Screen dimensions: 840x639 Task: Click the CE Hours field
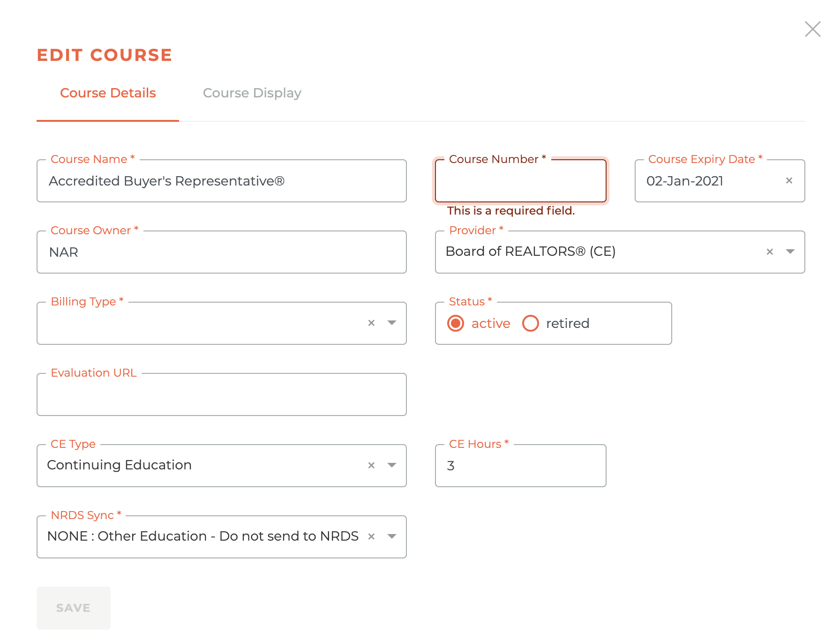(521, 466)
